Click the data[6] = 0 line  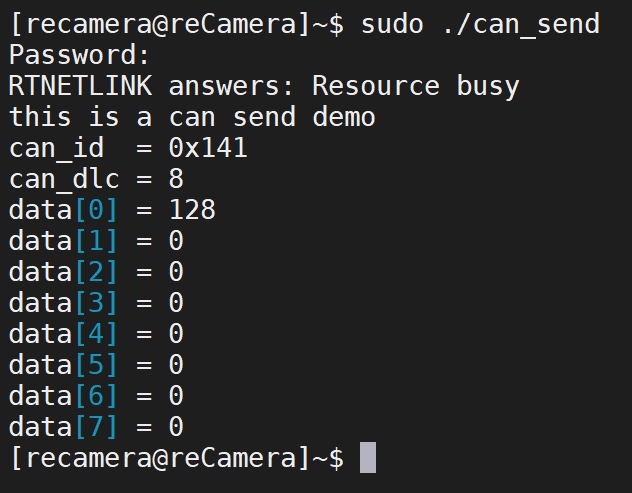pyautogui.click(x=96, y=396)
